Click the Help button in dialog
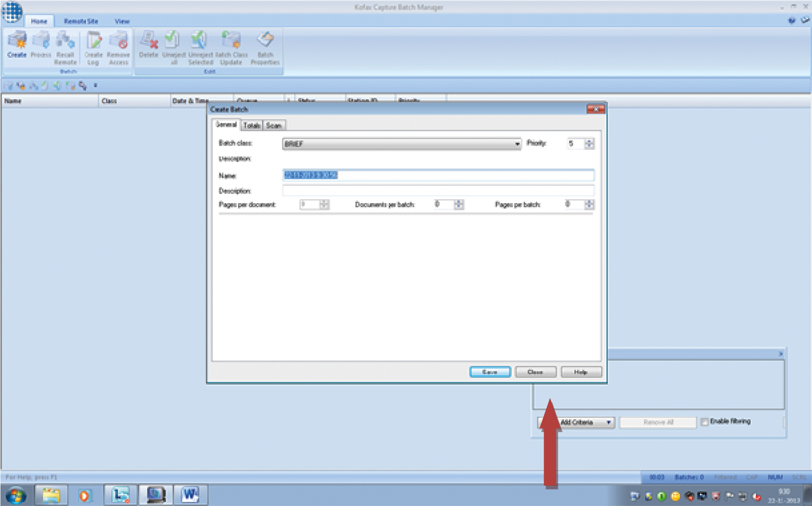The image size is (812, 506). click(581, 372)
